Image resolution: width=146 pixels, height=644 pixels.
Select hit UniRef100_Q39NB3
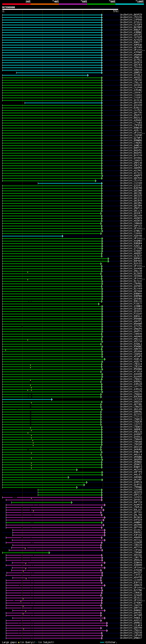pos(131,306)
